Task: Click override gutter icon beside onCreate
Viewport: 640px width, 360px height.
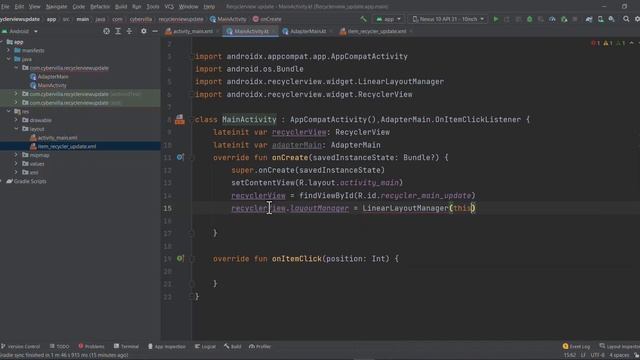Action: [180, 157]
